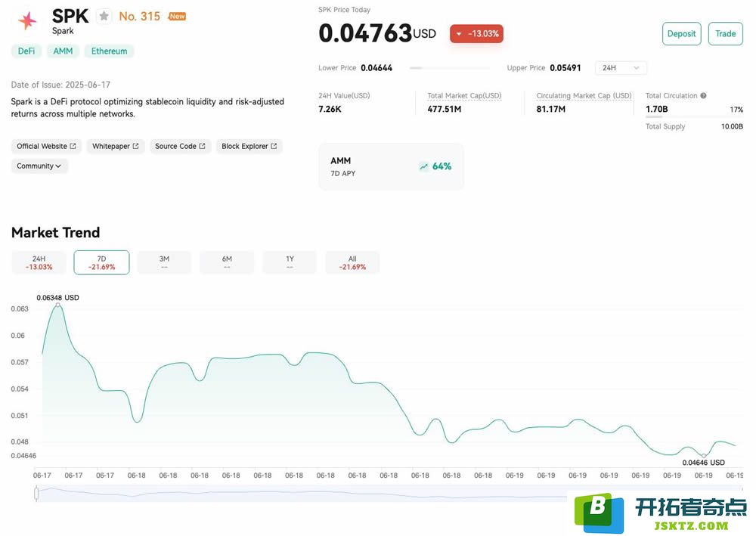Open the Whitepaper external link
This screenshot has width=756, height=536.
[x=115, y=146]
